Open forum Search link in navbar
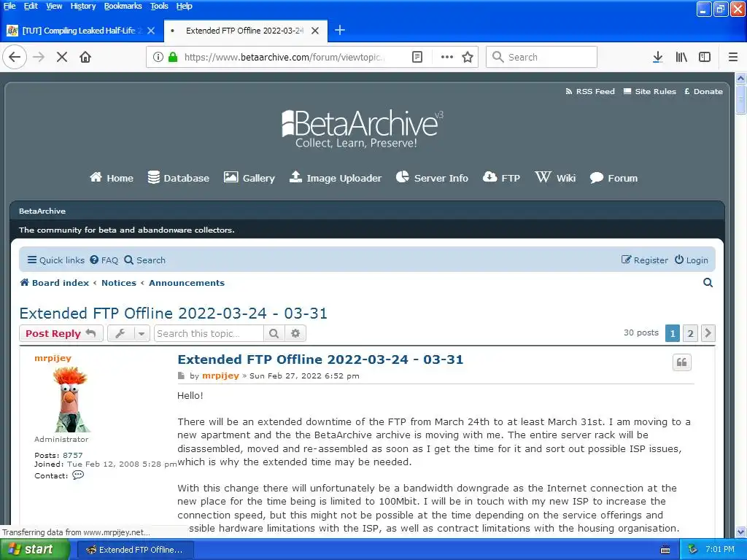Screen dimensions: 747x560 pos(145,260)
